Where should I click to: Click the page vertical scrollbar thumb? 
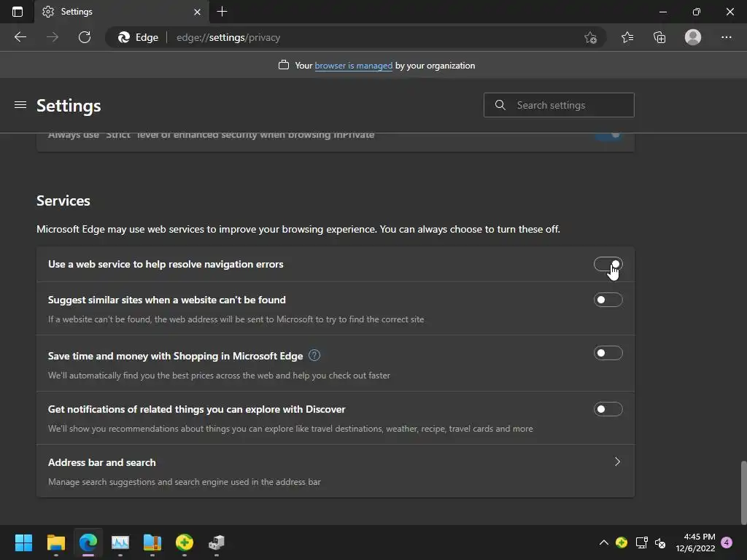[x=743, y=492]
